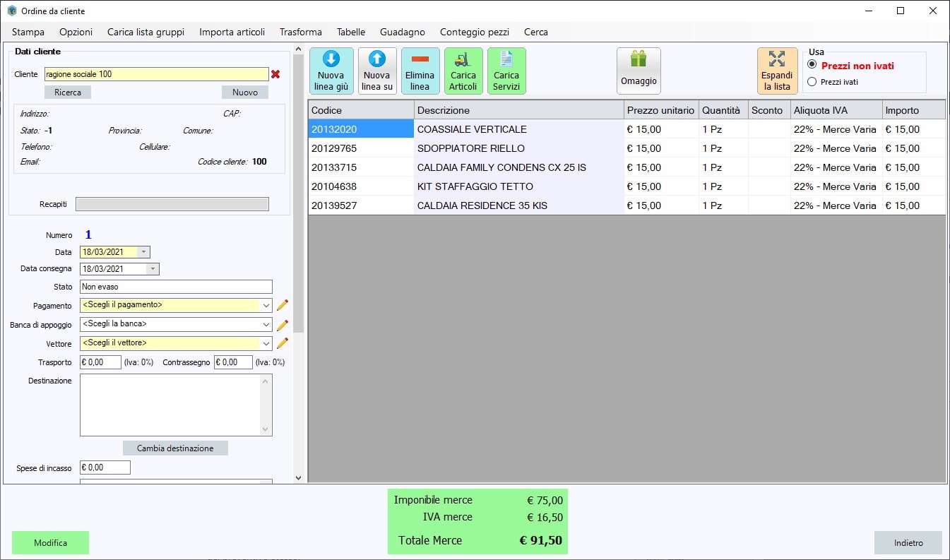Select Prezzi non ivati radio option
Screen dimensions: 950x560
[812, 65]
